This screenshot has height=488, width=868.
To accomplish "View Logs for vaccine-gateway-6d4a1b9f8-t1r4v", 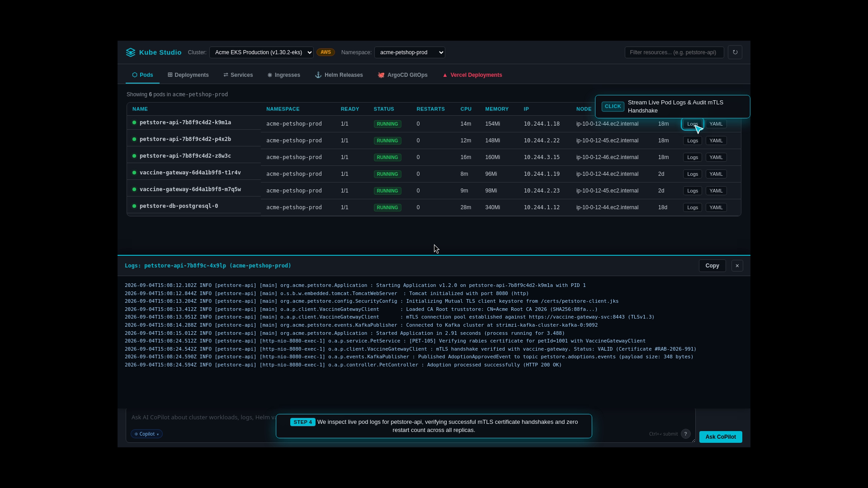I will pyautogui.click(x=692, y=174).
